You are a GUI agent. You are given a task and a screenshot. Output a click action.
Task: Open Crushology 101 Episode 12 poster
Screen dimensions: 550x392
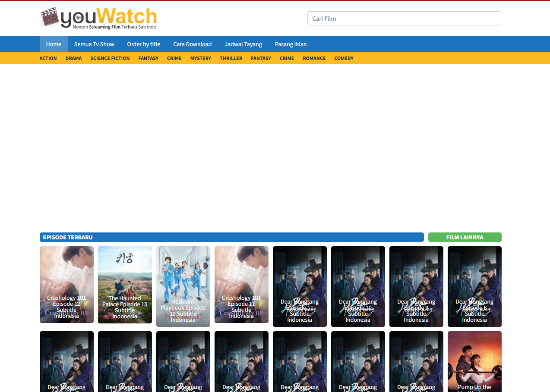(x=66, y=285)
